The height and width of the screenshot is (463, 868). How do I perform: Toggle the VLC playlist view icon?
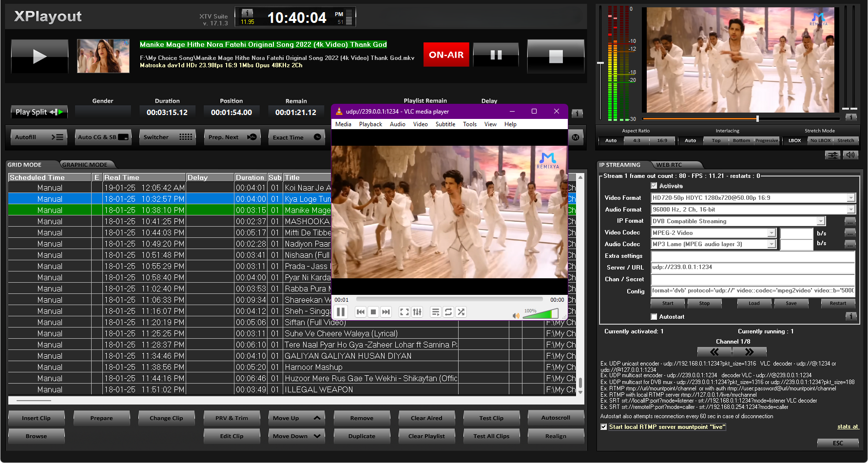pos(436,312)
